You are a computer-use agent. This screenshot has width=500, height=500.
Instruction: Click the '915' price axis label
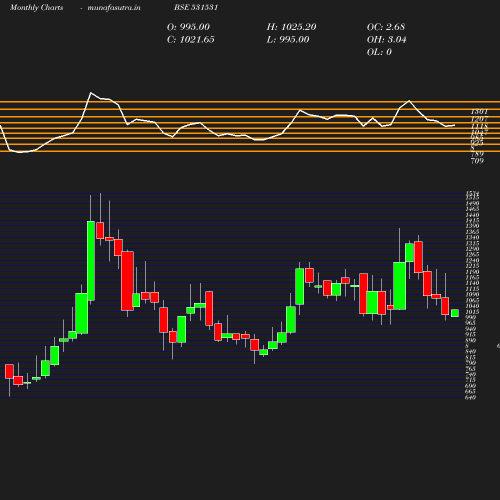click(471, 334)
